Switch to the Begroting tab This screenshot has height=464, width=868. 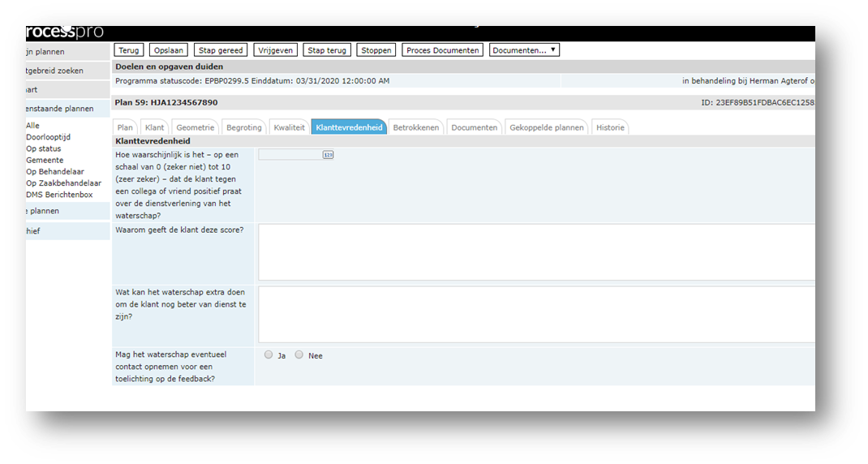pyautogui.click(x=243, y=127)
